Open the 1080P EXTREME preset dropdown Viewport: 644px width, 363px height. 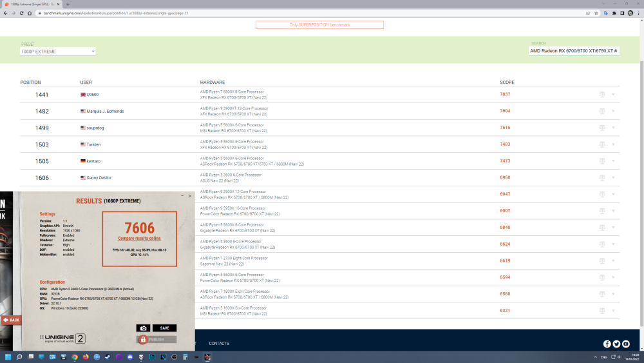tap(58, 51)
